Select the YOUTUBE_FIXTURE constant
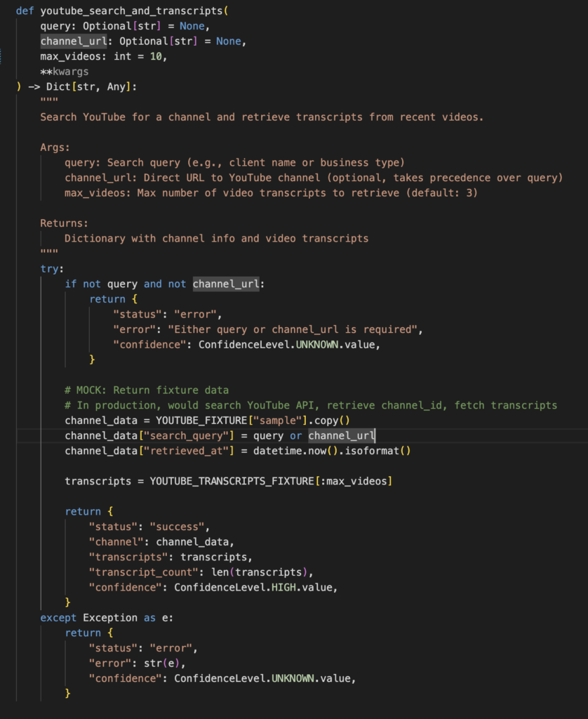Screen dimensions: 588x719 199,421
